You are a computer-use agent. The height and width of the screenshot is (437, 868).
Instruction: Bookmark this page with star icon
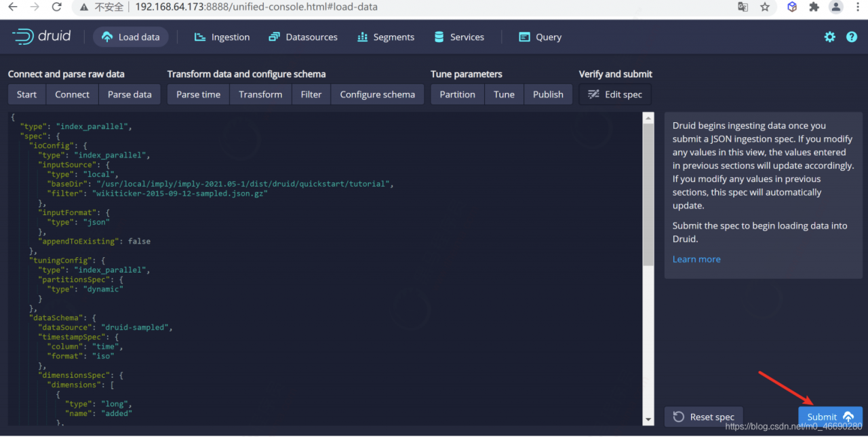pos(765,7)
